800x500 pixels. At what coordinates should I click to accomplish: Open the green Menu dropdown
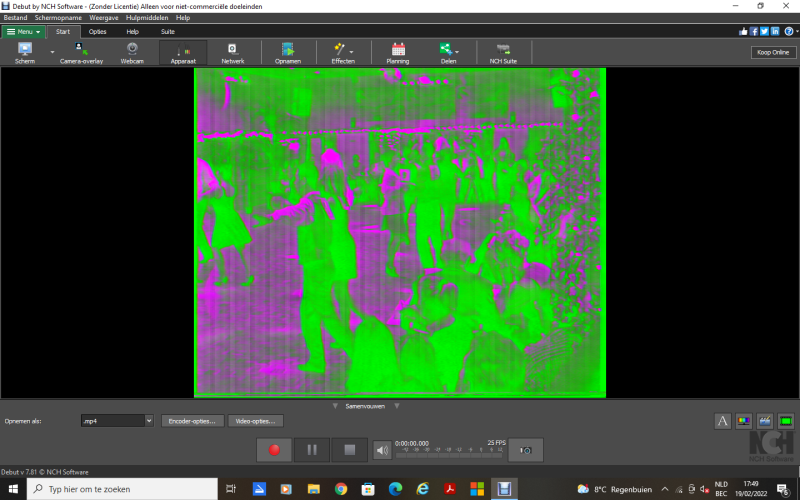click(x=24, y=31)
